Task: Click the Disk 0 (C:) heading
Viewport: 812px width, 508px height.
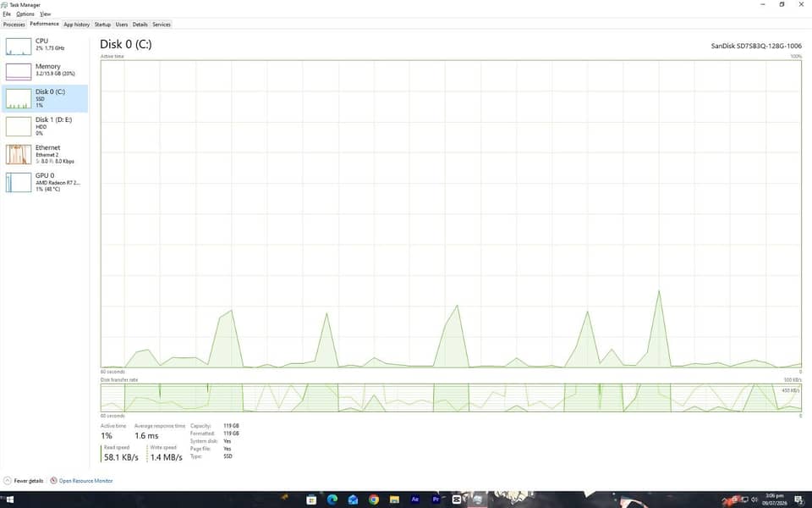Action: tap(126, 45)
